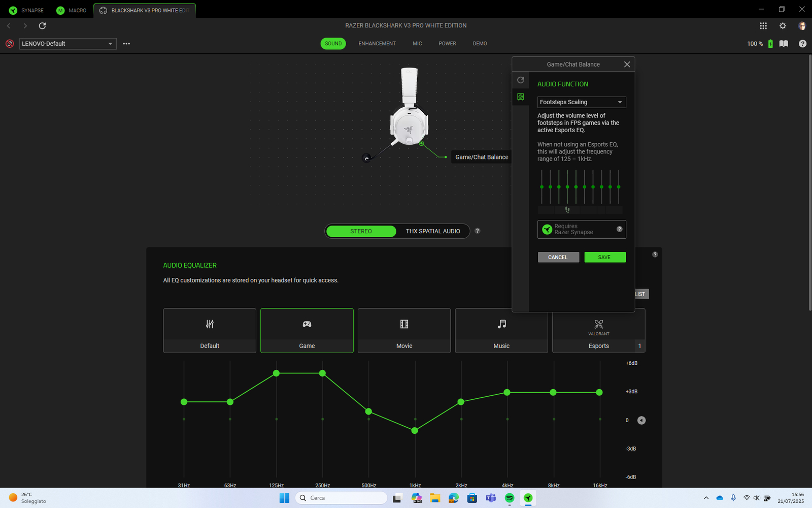Open the profile options three-dot menu
This screenshot has width=812, height=508.
[x=126, y=44]
